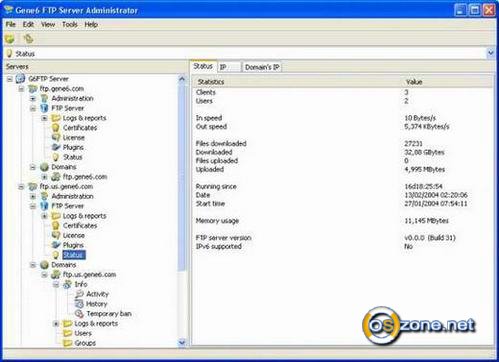Select the FTP server version row

click(x=343, y=238)
